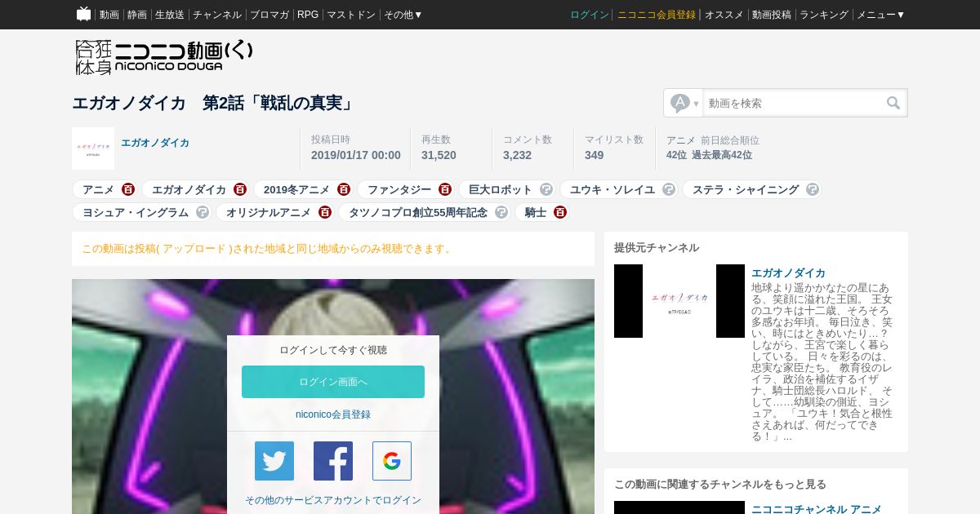This screenshot has height=514, width=980.
Task: Click ニコニコ会員登録 in top bar
Action: (657, 15)
